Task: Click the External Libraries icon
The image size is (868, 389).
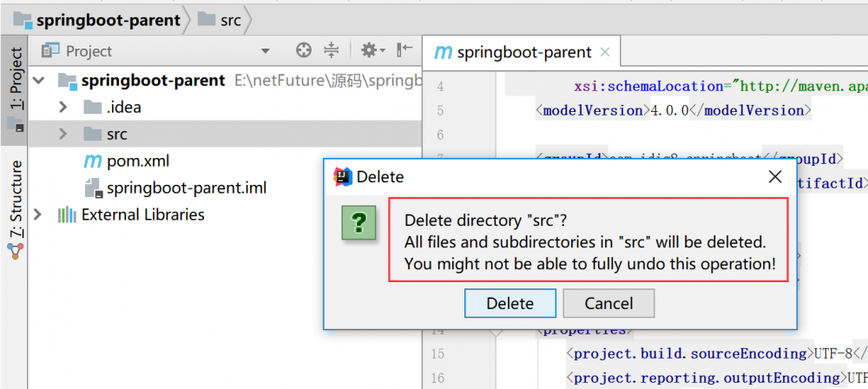Action: click(x=66, y=214)
